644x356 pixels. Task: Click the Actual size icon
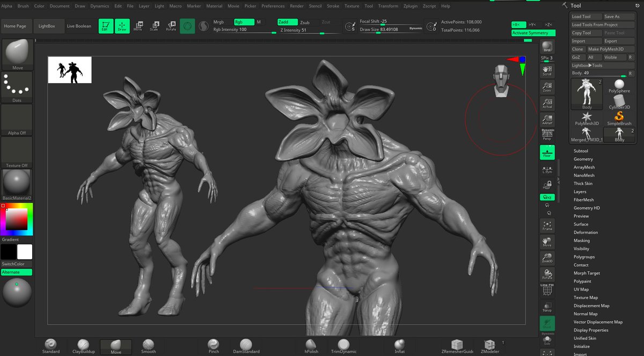(x=547, y=103)
